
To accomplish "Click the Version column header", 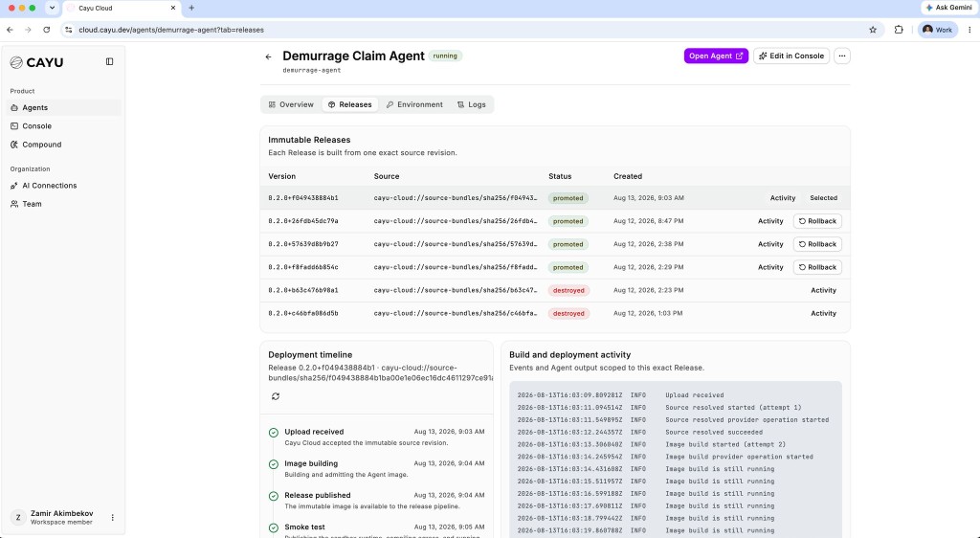I will point(282,176).
